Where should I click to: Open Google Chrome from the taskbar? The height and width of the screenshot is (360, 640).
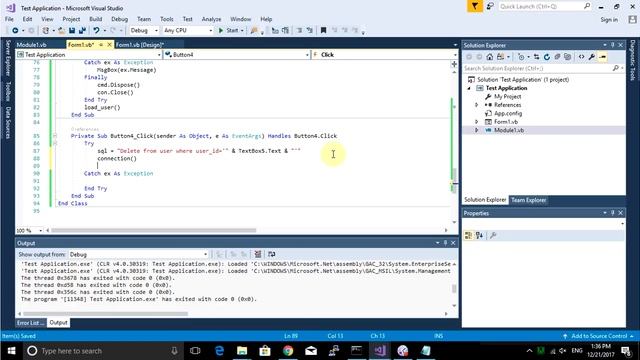click(x=288, y=351)
